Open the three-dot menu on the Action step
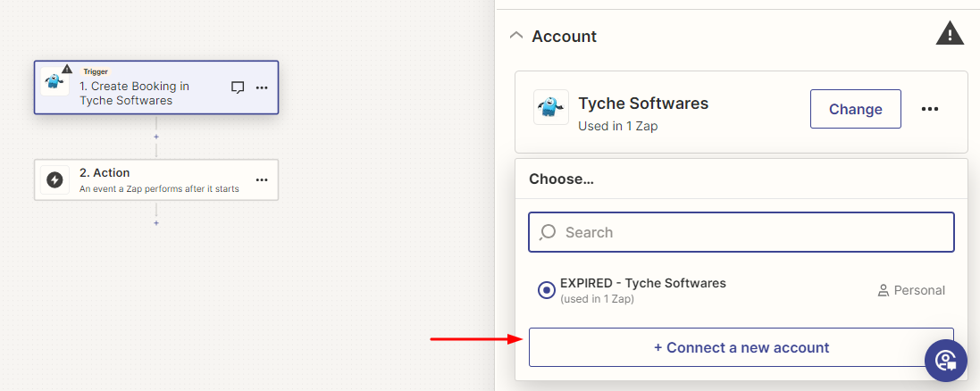The height and width of the screenshot is (391, 980). [x=262, y=180]
